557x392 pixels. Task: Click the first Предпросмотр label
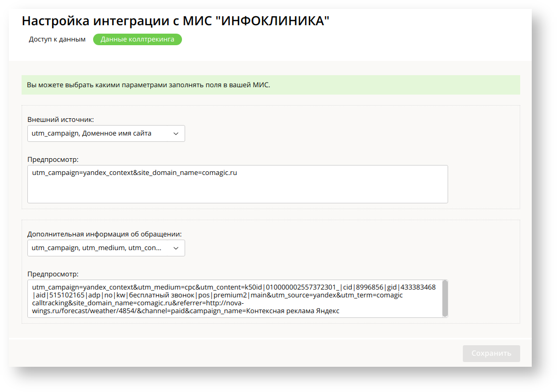pos(53,160)
